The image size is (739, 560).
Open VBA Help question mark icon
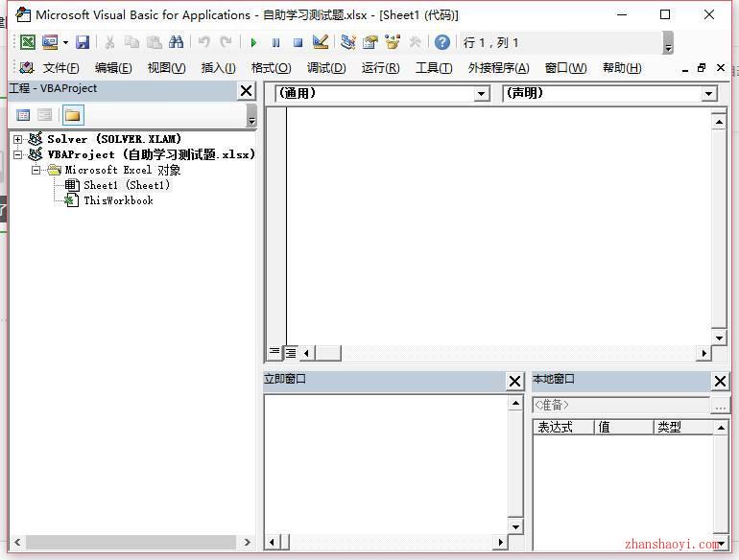tap(442, 43)
